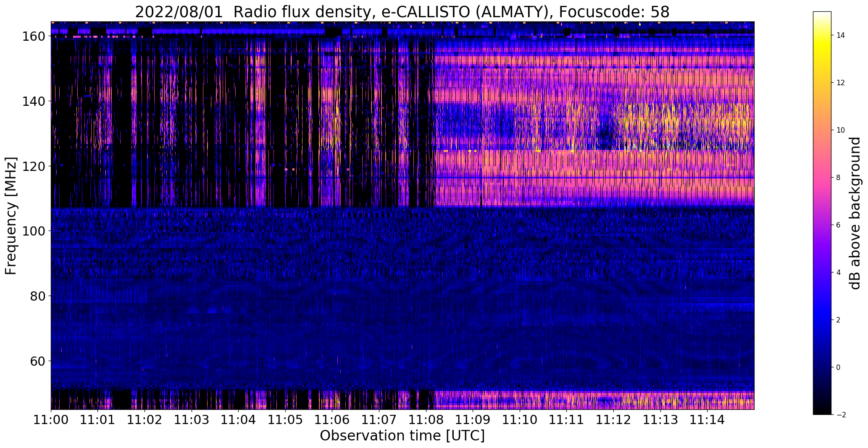This screenshot has height=448, width=868.
Task: Click the 'Frequency [MHz]' y-axis label
Action: pyautogui.click(x=11, y=216)
